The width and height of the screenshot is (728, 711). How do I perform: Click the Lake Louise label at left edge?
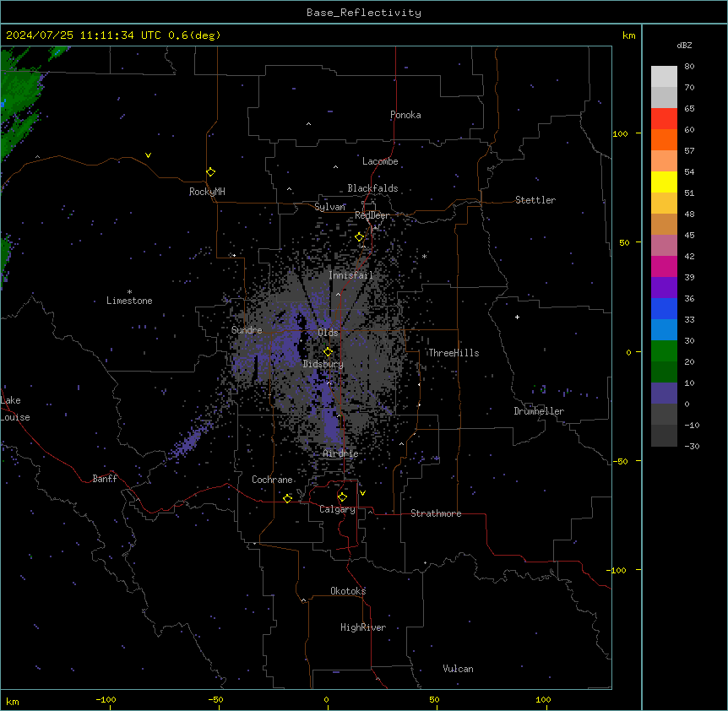[x=14, y=409]
